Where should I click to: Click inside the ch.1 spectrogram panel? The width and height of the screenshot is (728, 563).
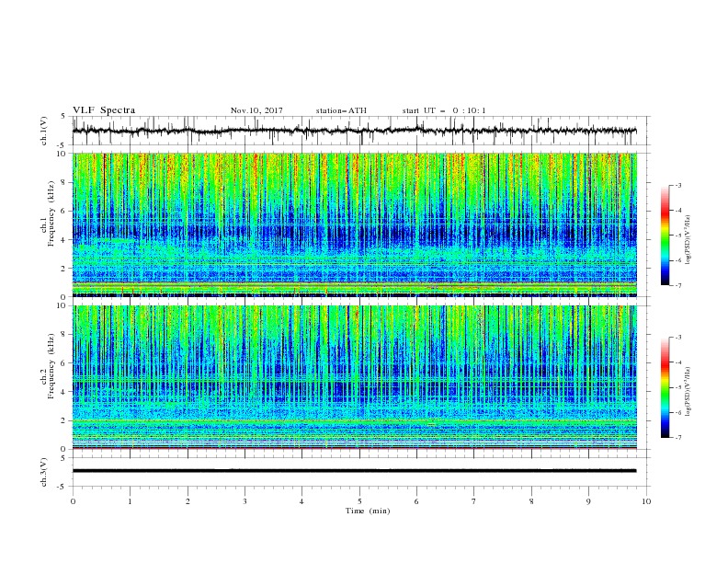355,224
